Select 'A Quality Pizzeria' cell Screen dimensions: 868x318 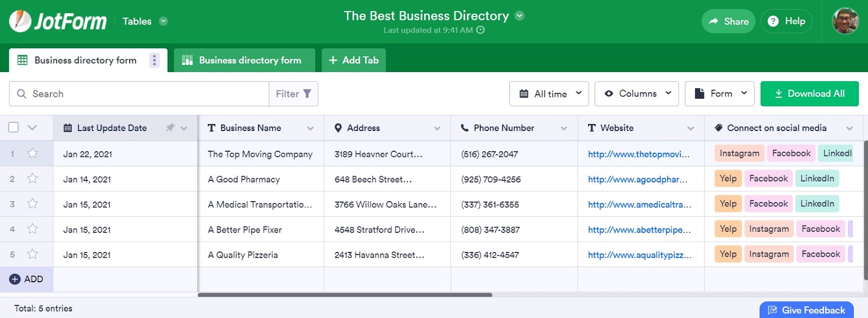click(261, 255)
